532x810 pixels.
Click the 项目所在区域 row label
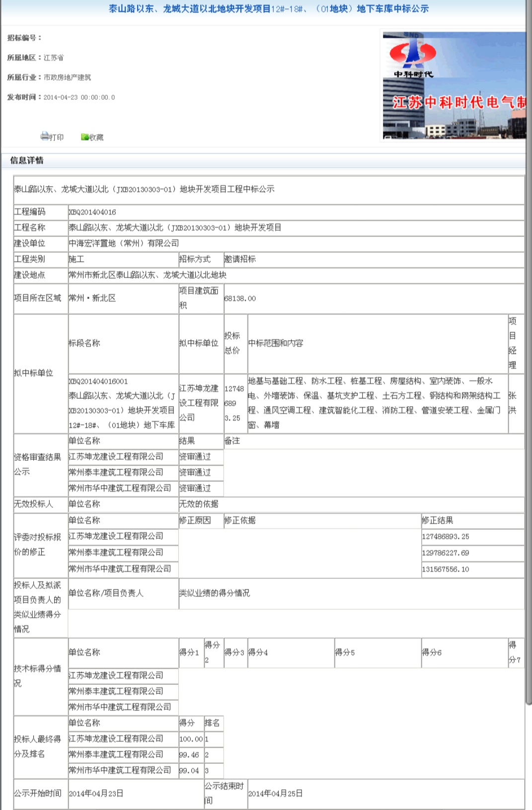pos(38,298)
